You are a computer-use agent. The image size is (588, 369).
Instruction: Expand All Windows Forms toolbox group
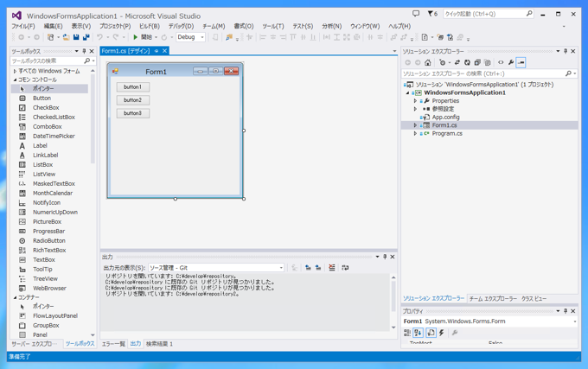(15, 71)
